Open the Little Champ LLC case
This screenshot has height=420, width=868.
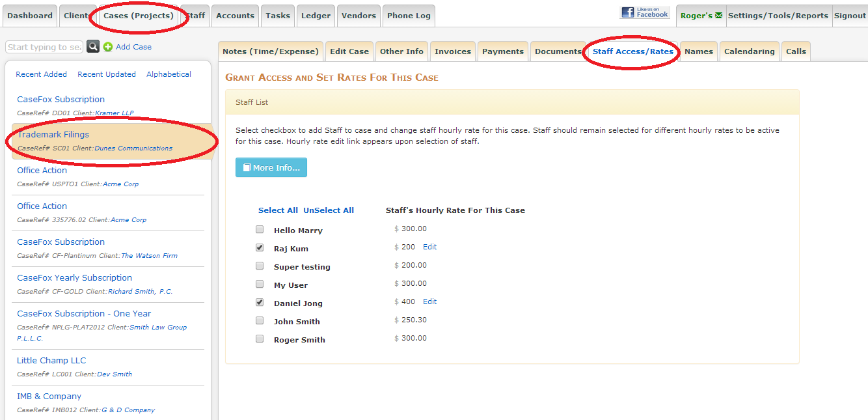(51, 361)
